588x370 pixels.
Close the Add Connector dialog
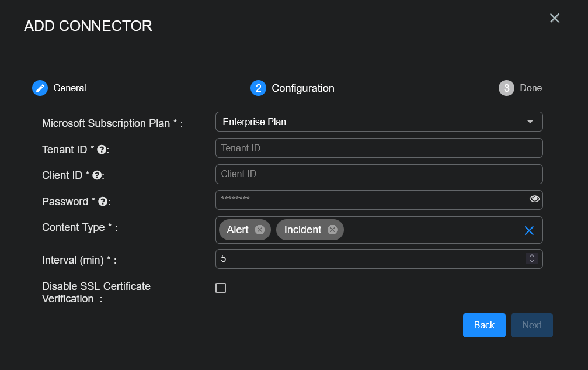click(x=555, y=18)
